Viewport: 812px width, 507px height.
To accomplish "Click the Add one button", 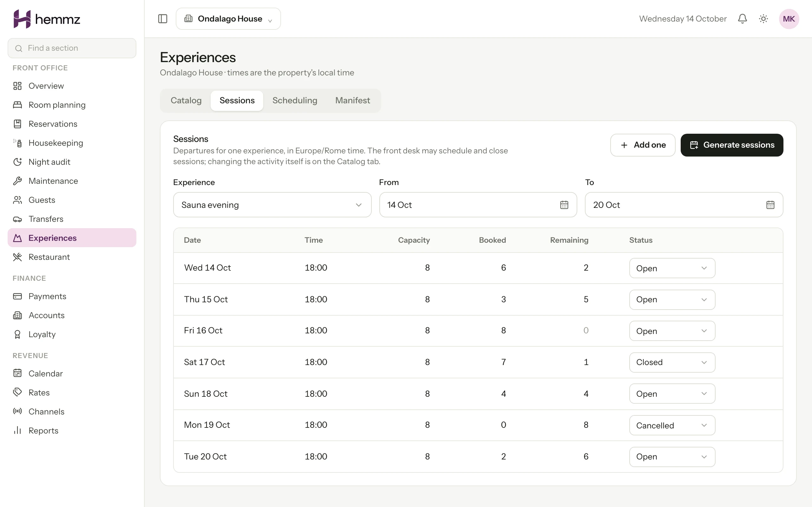I will [643, 145].
